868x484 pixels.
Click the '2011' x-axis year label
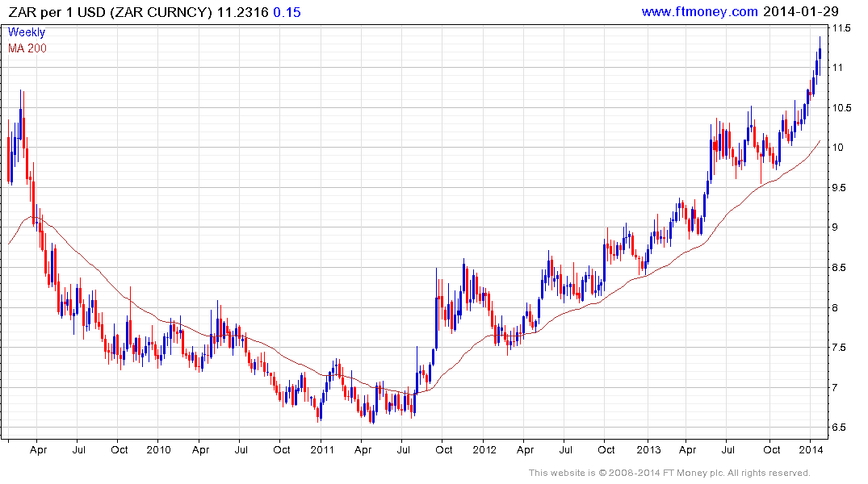pos(321,449)
